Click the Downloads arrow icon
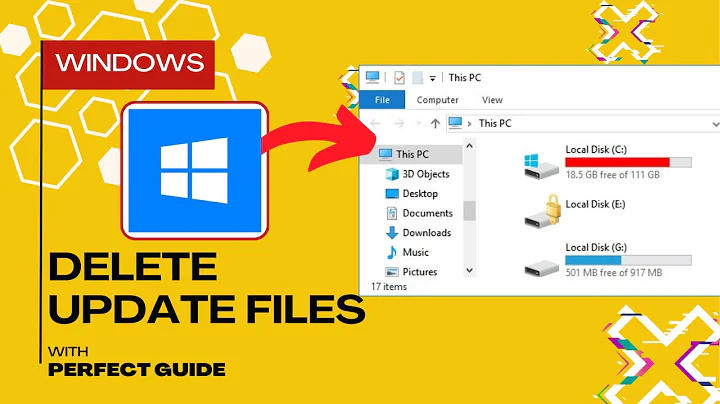 tap(392, 233)
